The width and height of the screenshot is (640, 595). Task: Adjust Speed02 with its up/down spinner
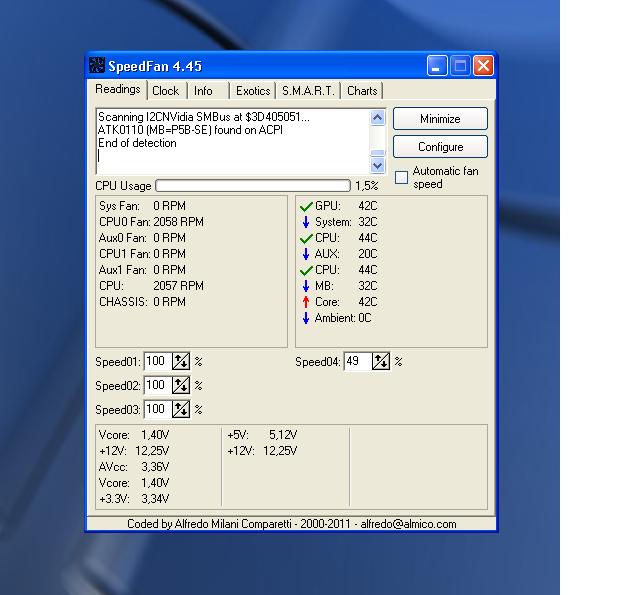tap(181, 385)
